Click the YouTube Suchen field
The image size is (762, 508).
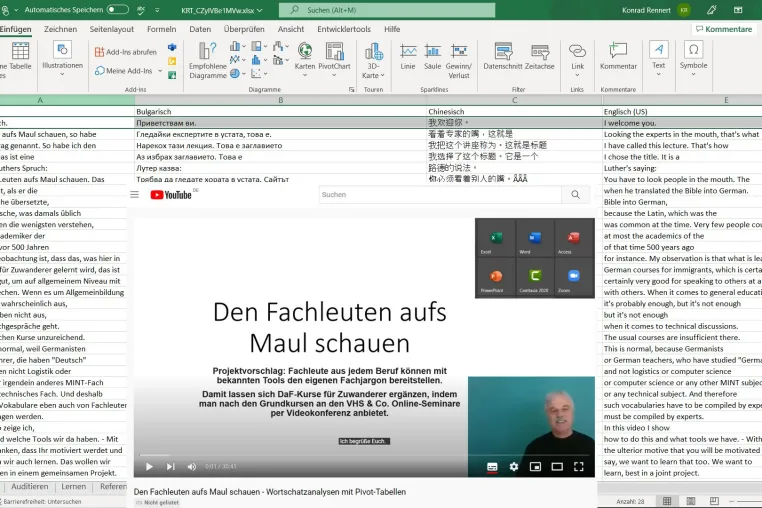(440, 194)
